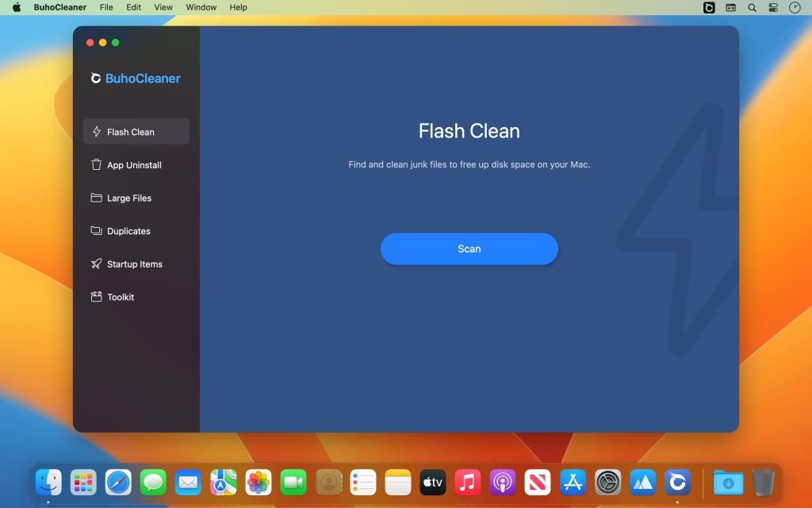Open the Window menu
This screenshot has height=508, width=812.
click(201, 7)
